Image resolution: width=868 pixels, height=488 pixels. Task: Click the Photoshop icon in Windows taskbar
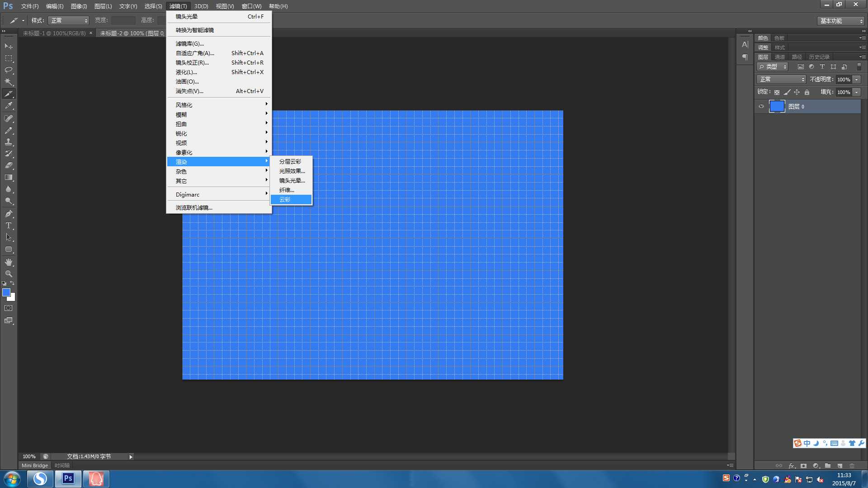(x=68, y=479)
